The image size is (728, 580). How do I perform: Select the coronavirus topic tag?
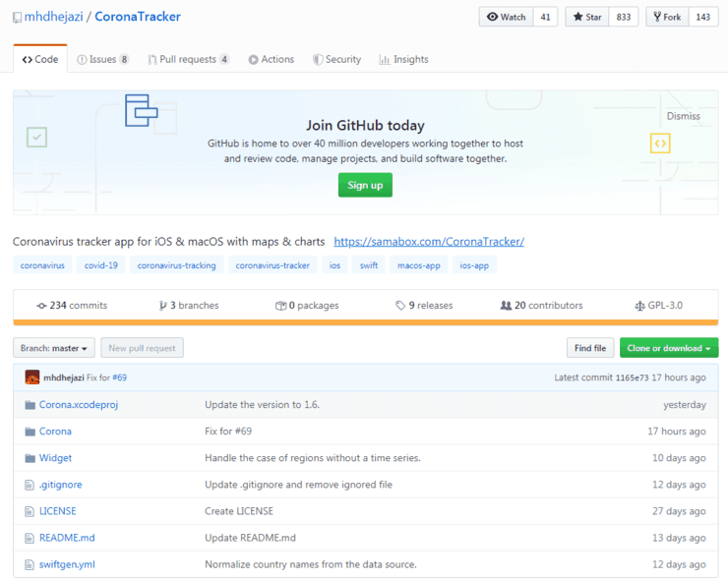pos(42,265)
